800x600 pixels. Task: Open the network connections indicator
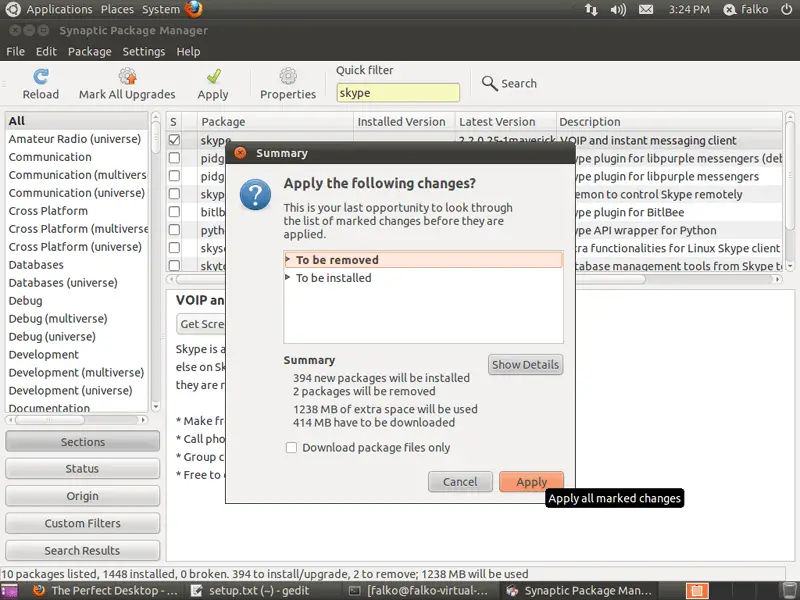click(x=591, y=9)
